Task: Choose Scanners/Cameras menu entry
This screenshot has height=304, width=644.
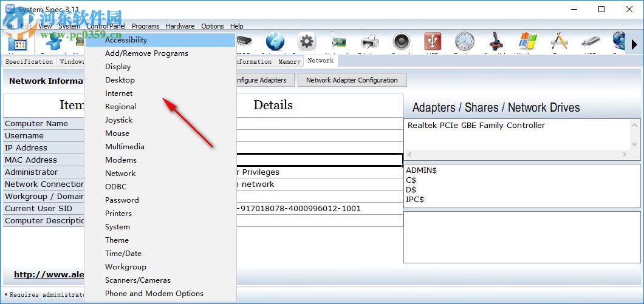Action: [x=160, y=280]
